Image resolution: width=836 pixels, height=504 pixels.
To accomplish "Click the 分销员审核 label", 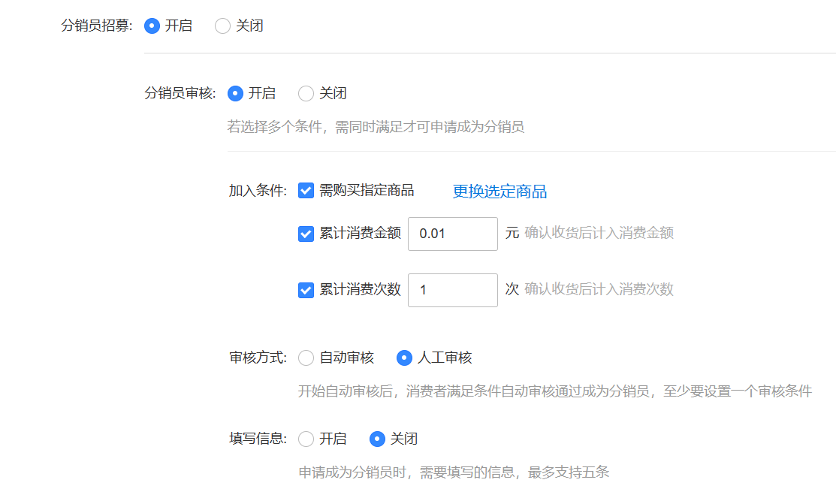I will (x=180, y=93).
